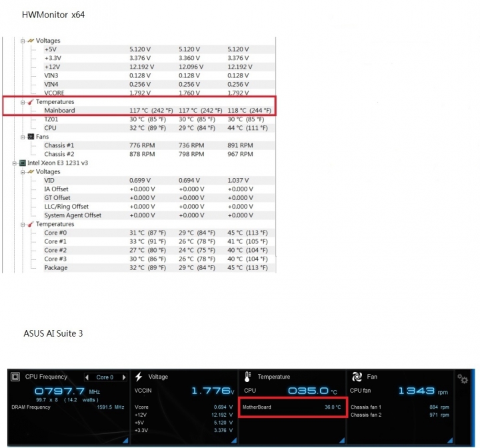The height and width of the screenshot is (448, 480).
Task: Click the thermometer Temperature icon in AI Suite
Action: pyautogui.click(x=247, y=377)
